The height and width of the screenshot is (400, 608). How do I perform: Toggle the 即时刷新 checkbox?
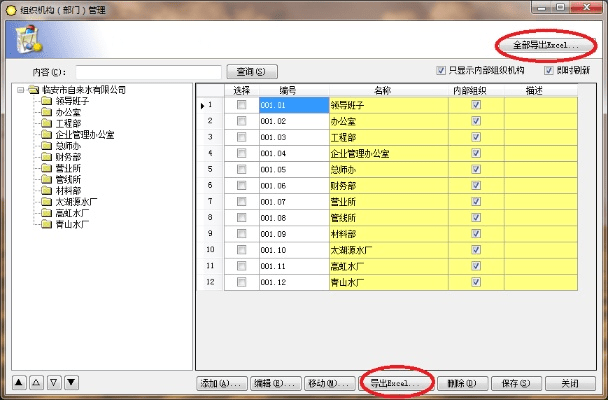(x=548, y=70)
